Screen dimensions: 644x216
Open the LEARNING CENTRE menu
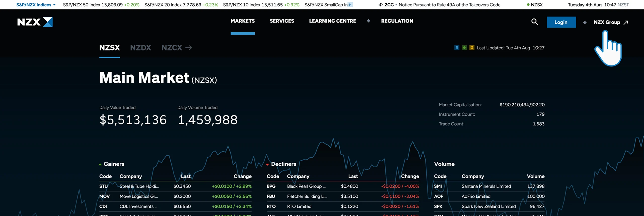[333, 21]
